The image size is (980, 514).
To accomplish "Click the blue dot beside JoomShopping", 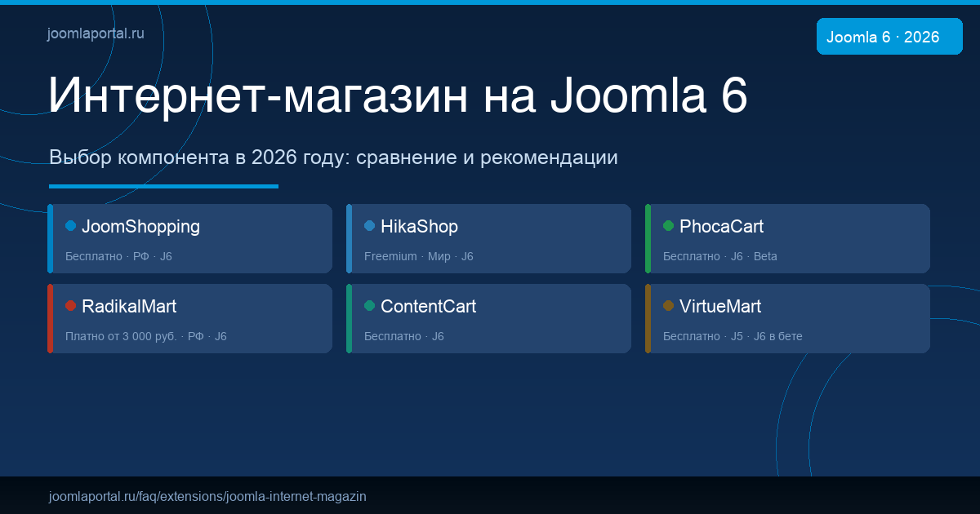I will [x=71, y=226].
